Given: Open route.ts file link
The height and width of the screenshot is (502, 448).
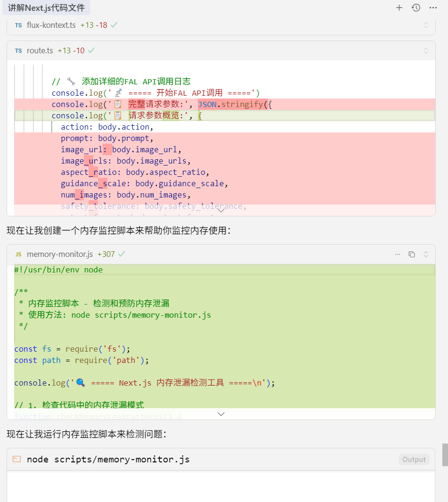Looking at the screenshot, I should coord(40,50).
